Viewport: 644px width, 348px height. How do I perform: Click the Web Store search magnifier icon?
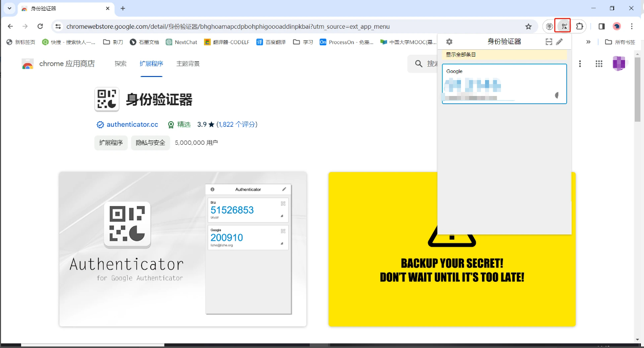(419, 64)
